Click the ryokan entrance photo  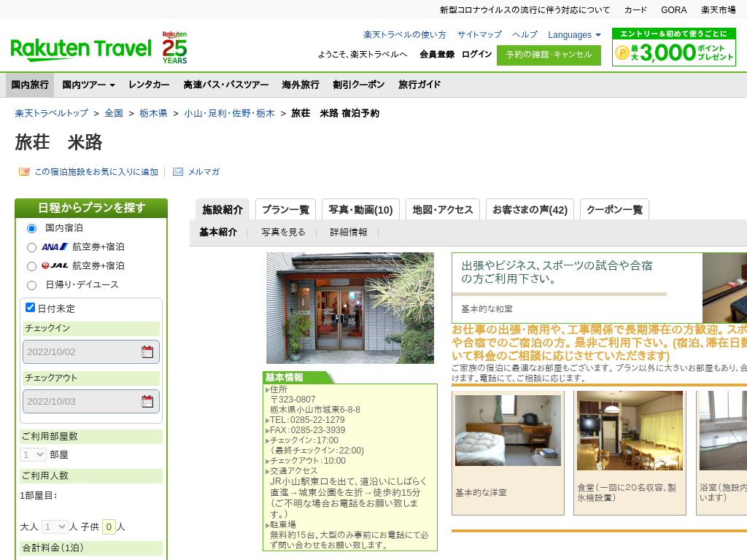350,308
